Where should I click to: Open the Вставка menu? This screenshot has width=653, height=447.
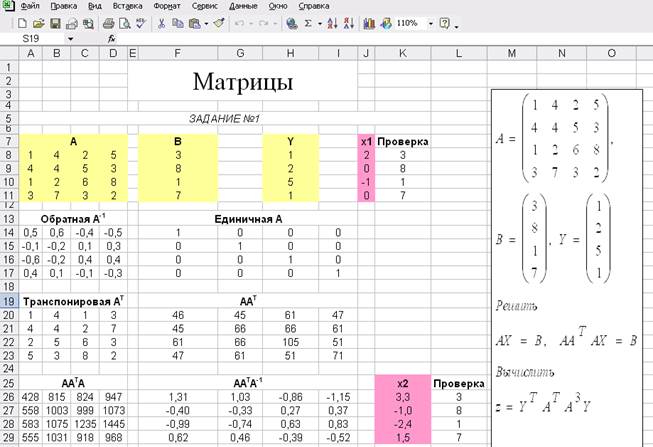(x=127, y=6)
